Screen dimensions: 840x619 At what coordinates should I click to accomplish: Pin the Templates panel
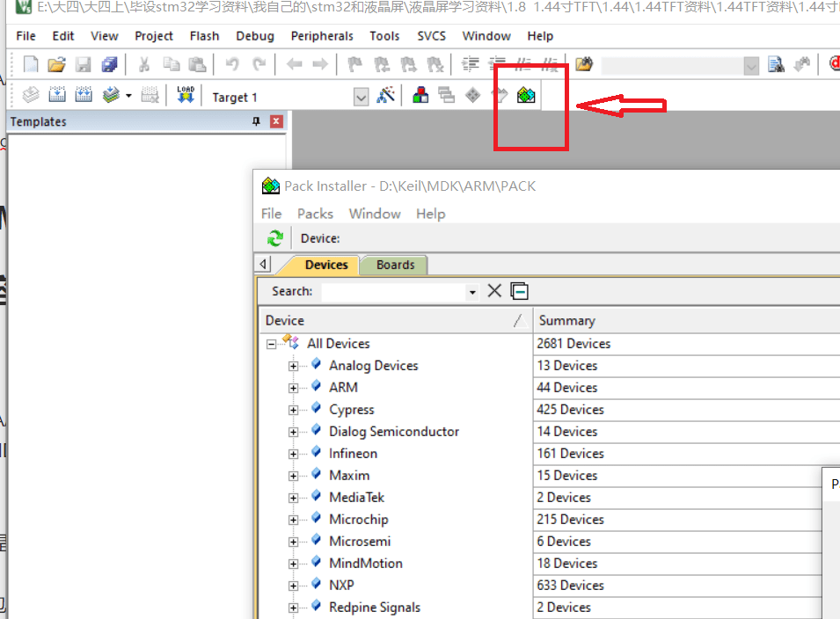click(256, 121)
